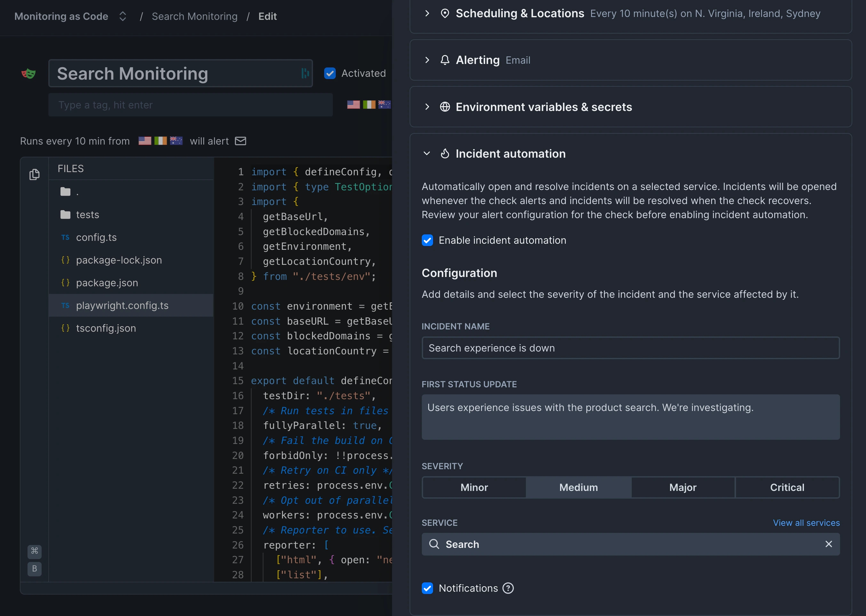This screenshot has width=866, height=616.
Task: Click the theater masks browser check icon
Action: click(28, 73)
